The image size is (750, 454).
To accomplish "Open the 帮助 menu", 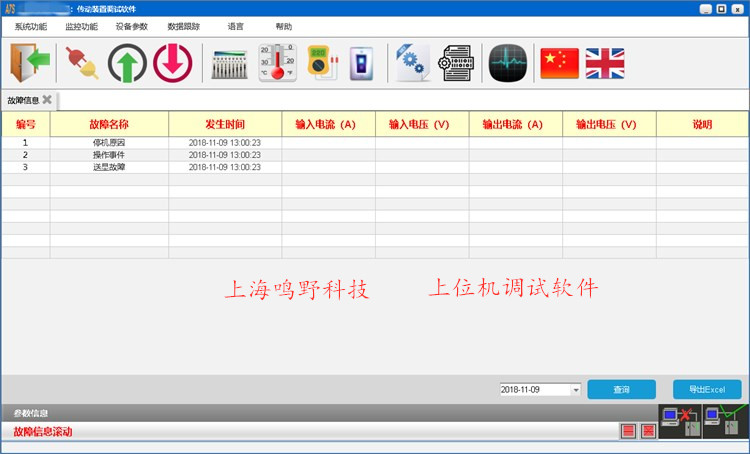I will click(x=283, y=27).
